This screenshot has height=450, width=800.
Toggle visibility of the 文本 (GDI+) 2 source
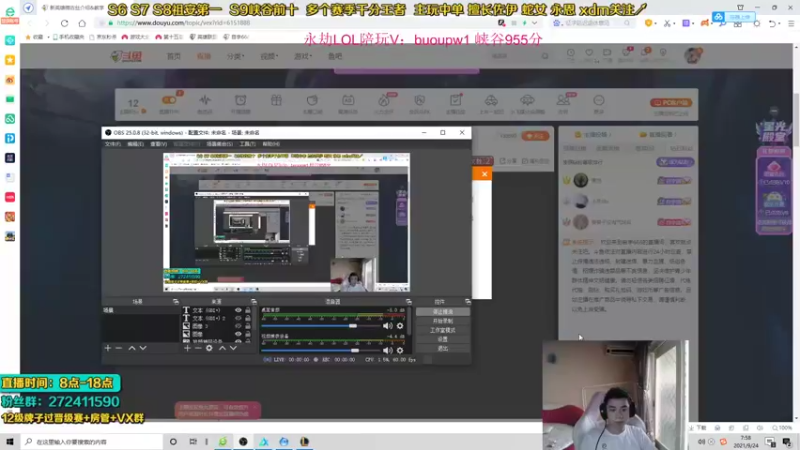pyautogui.click(x=238, y=318)
